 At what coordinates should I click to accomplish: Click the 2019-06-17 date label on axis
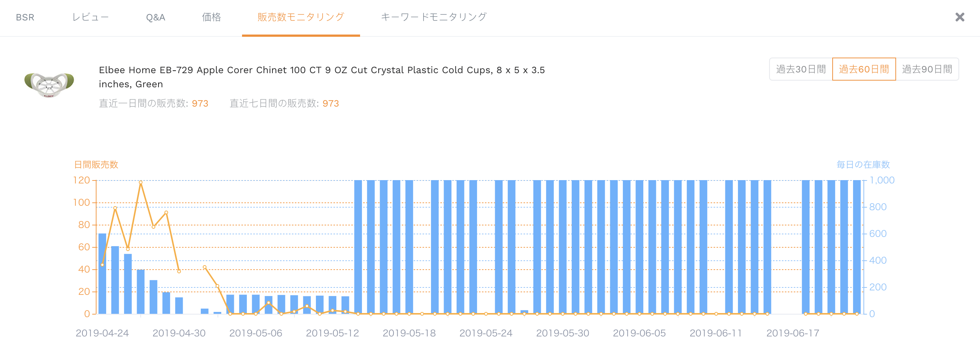click(793, 333)
